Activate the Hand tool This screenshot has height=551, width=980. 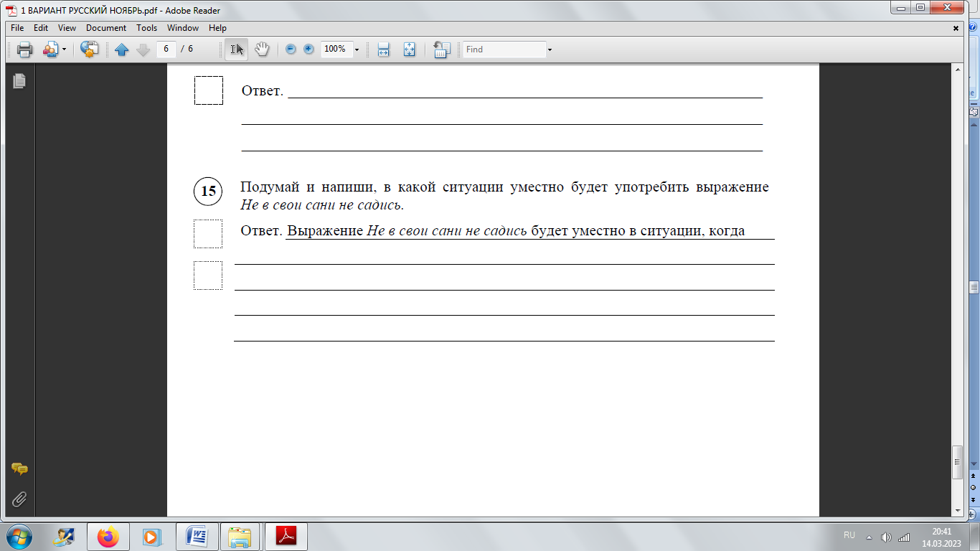262,49
